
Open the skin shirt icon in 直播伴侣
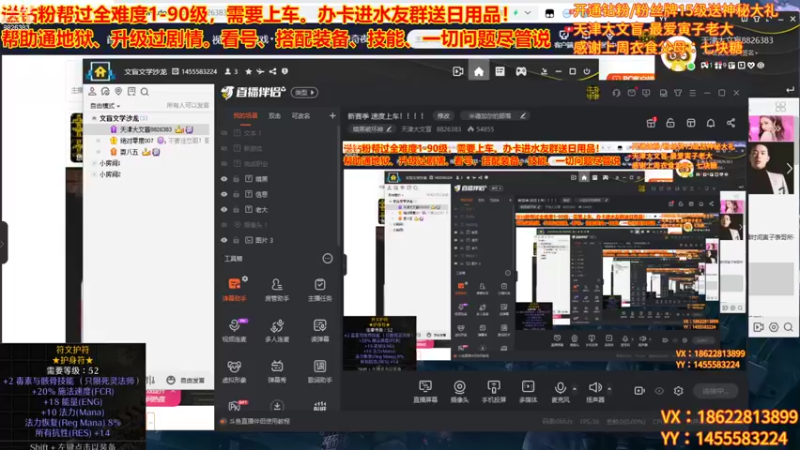(678, 93)
